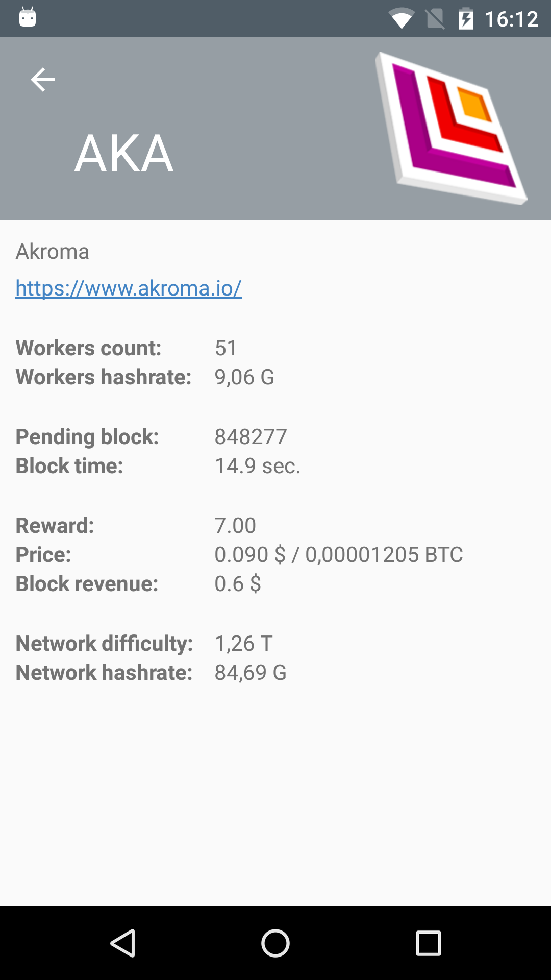The height and width of the screenshot is (980, 551).
Task: Click the AKA title text
Action: [x=124, y=153]
